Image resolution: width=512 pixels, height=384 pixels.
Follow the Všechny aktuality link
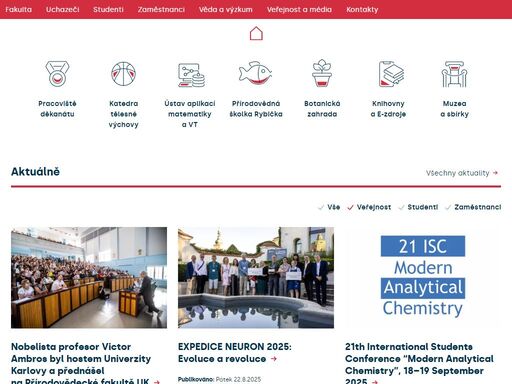tap(462, 173)
